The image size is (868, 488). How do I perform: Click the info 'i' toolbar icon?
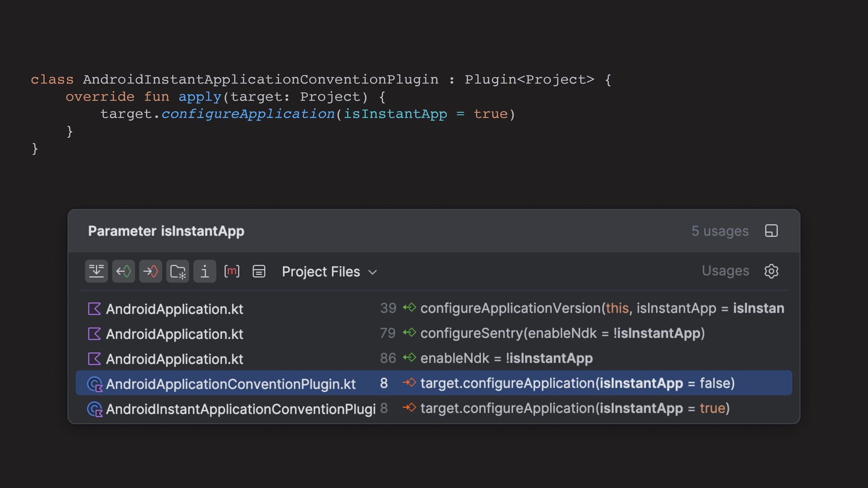pyautogui.click(x=205, y=271)
